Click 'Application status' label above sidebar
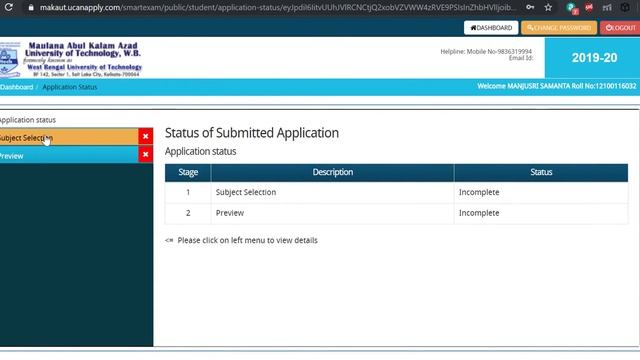This screenshot has height=360, width=640. [x=28, y=120]
